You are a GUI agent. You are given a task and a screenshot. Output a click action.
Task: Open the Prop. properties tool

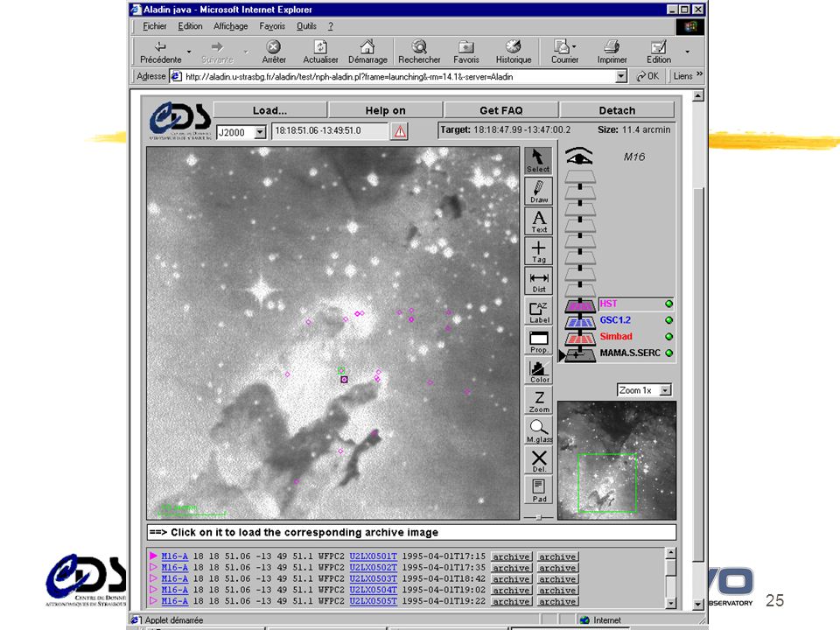pyautogui.click(x=538, y=341)
